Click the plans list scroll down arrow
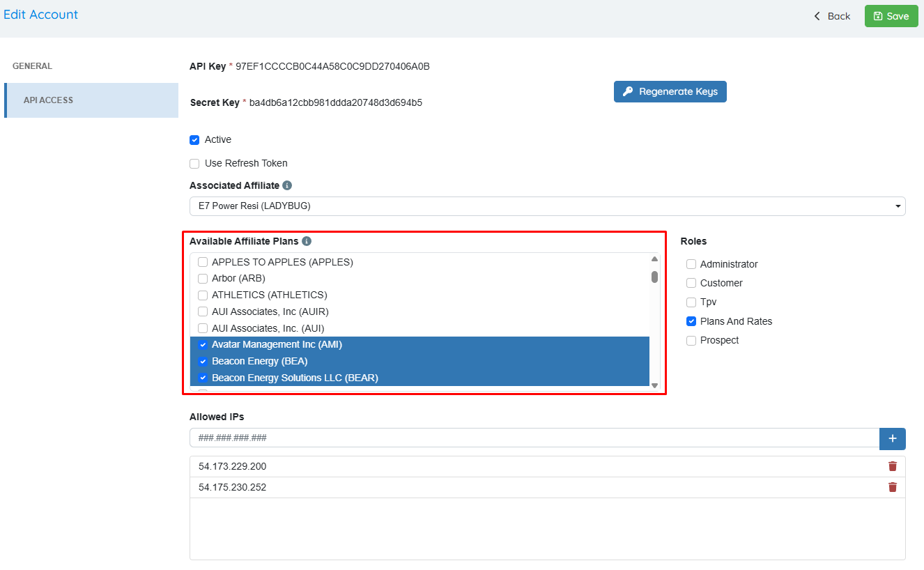 (654, 385)
